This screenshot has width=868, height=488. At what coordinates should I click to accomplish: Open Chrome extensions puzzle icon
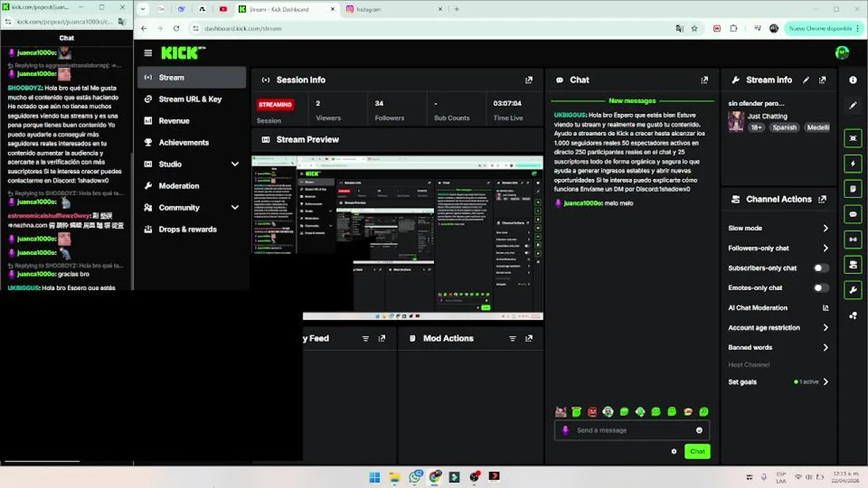pos(734,28)
